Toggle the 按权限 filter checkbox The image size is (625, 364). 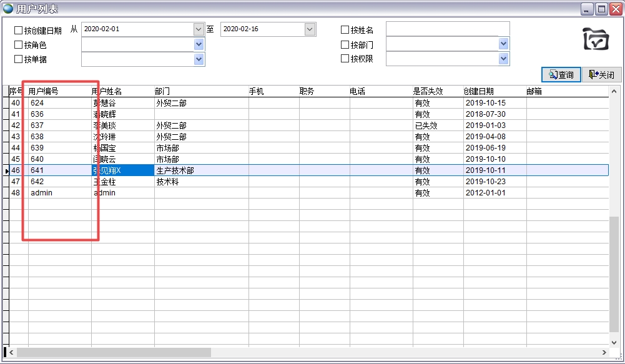(344, 59)
